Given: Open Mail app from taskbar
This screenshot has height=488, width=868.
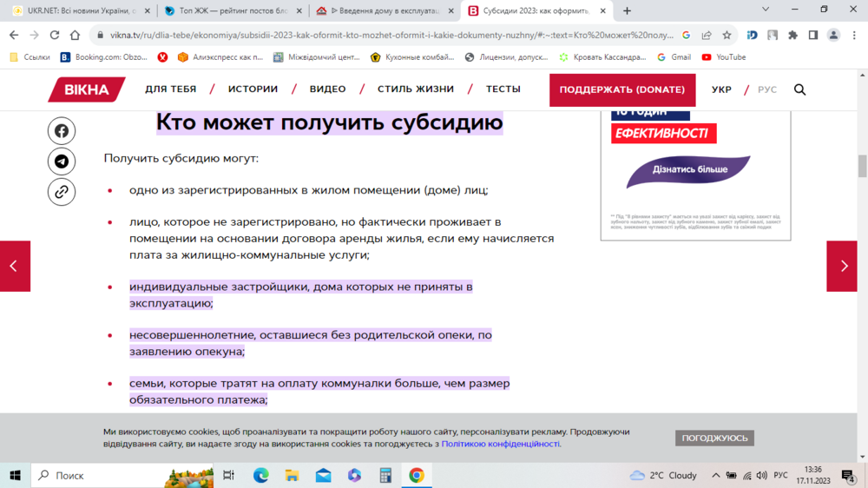Looking at the screenshot, I should click(323, 475).
